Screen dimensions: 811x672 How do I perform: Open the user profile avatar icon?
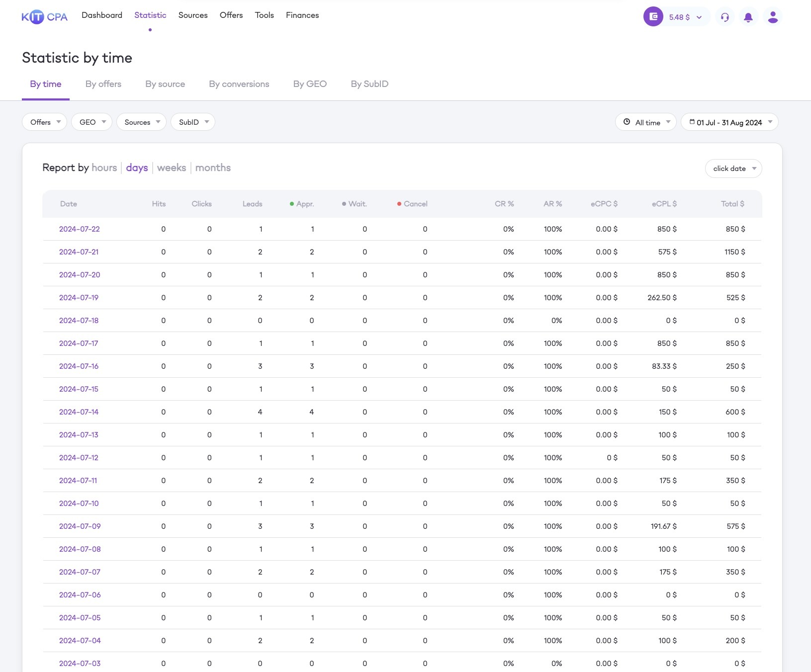773,17
